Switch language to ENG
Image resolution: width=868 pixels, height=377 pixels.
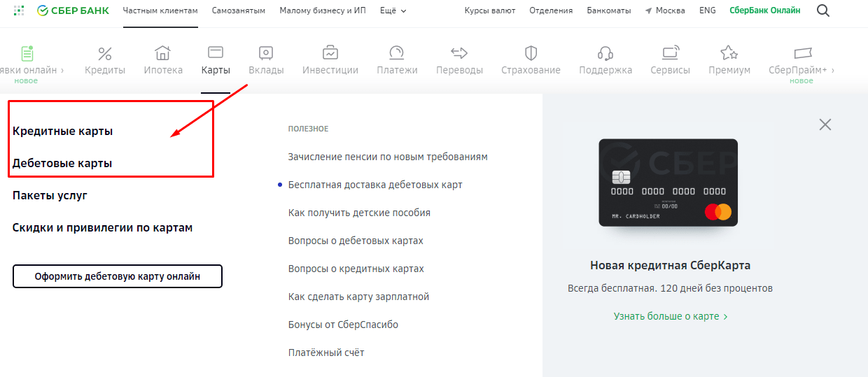[708, 10]
